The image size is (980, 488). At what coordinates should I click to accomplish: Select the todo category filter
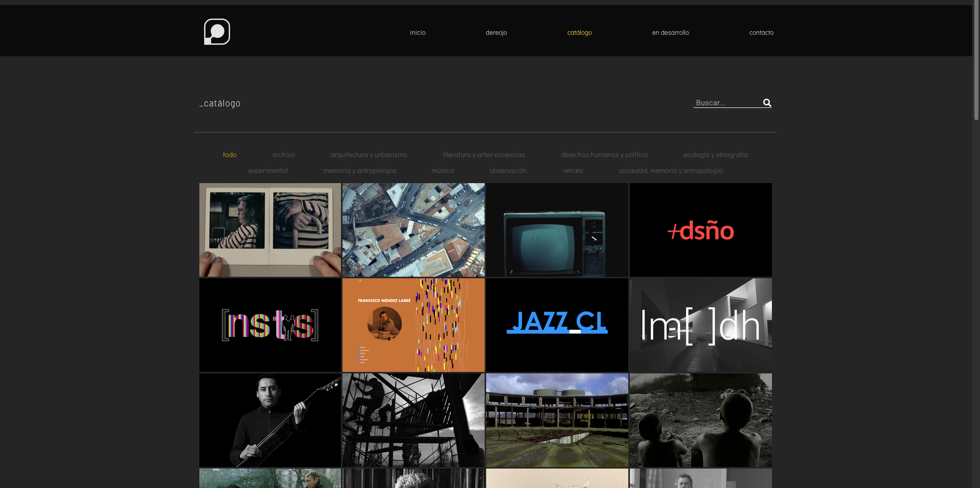[230, 154]
